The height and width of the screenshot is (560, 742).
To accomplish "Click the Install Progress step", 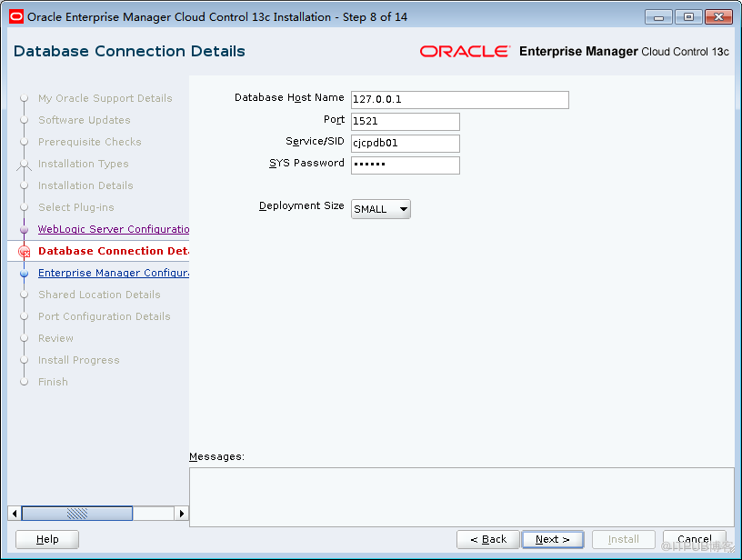I will 78,360.
